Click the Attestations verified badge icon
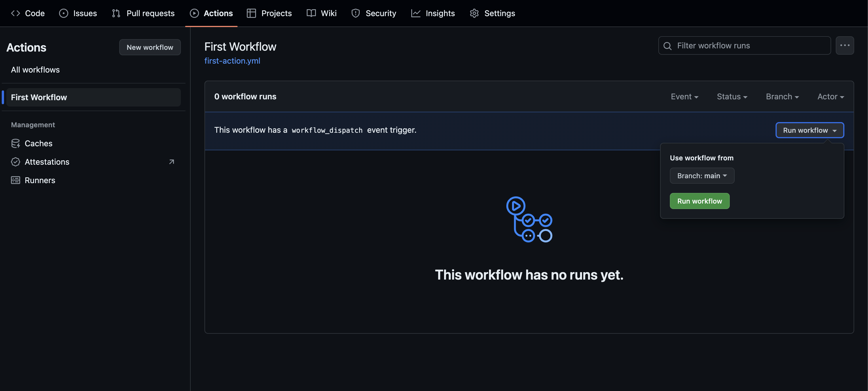Screen dimensions: 868x391 tap(16, 162)
